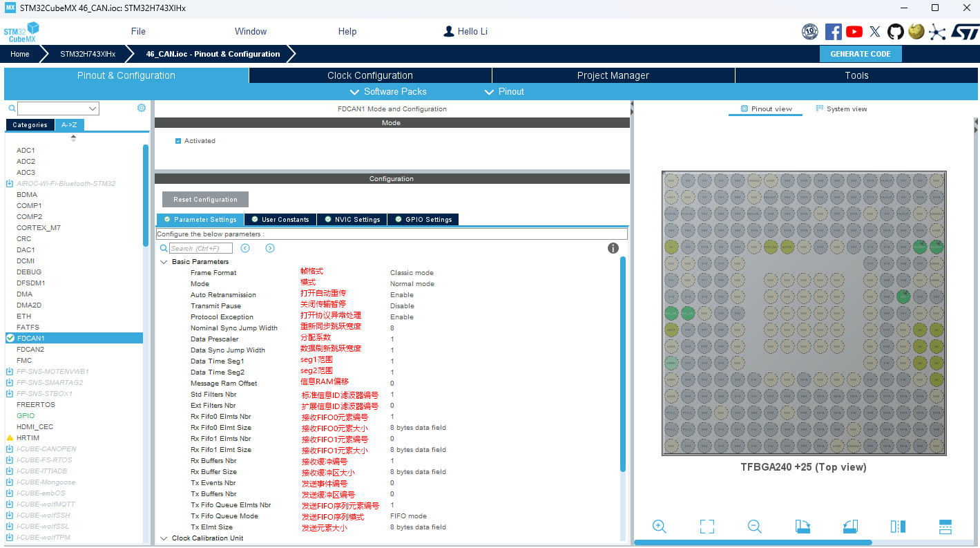This screenshot has height=548, width=980.
Task: Show parameter info with the i icon
Action: (613, 248)
